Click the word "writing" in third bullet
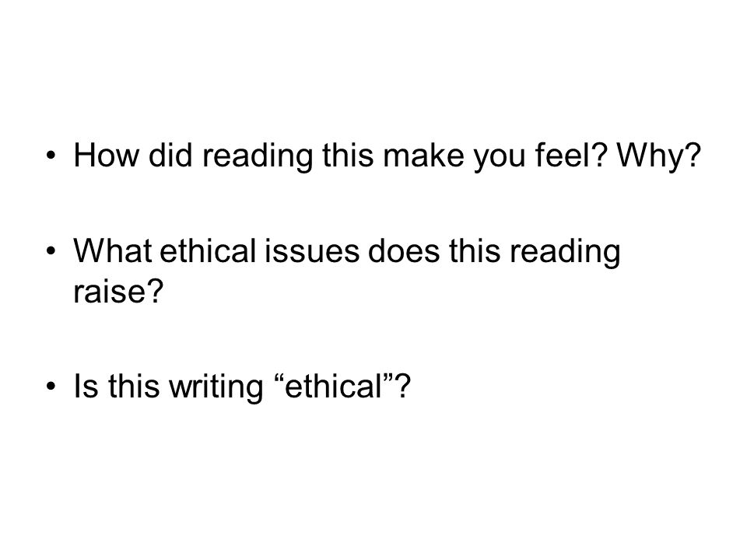The image size is (747, 560). (x=217, y=387)
